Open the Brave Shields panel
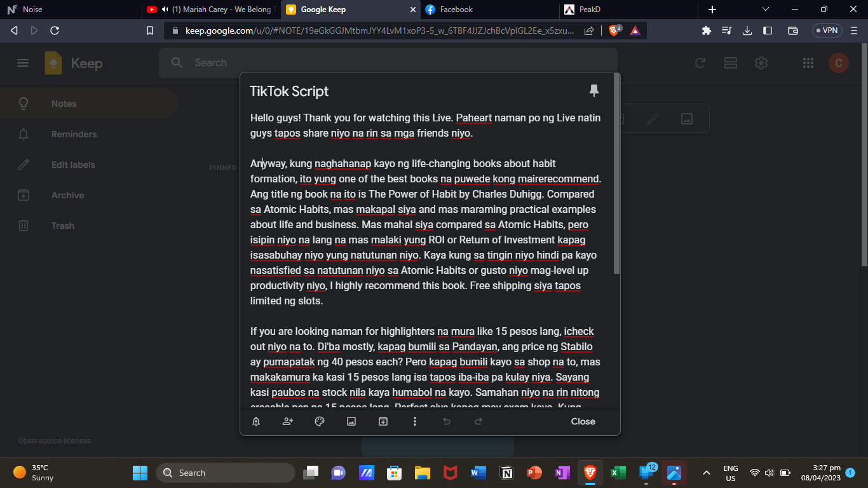 tap(614, 30)
